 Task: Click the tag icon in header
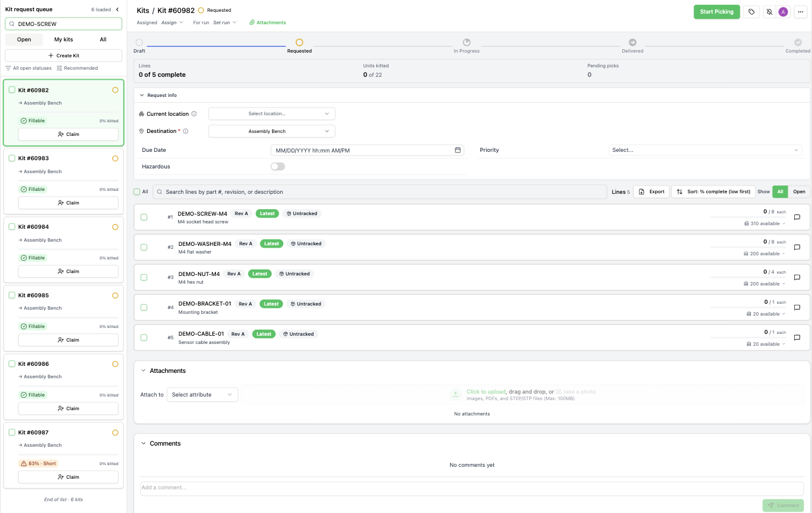pos(751,12)
